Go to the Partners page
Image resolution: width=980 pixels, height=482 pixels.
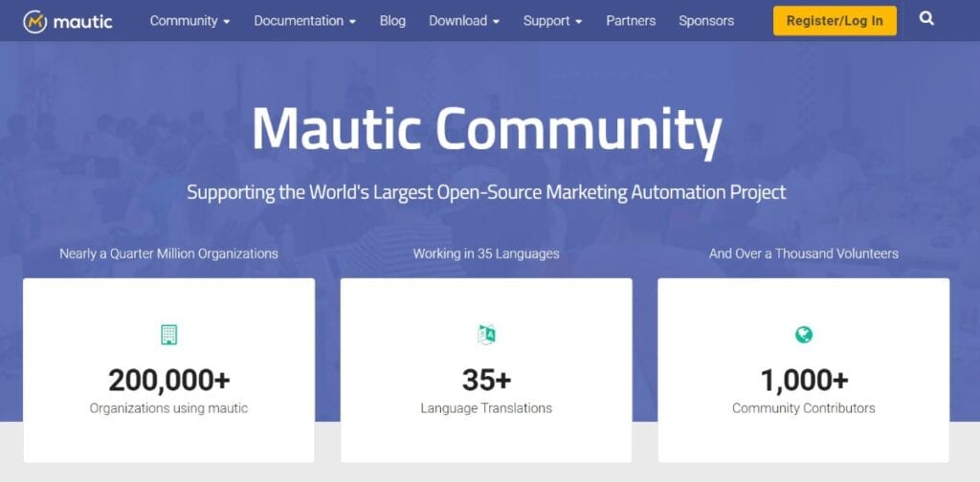tap(631, 21)
